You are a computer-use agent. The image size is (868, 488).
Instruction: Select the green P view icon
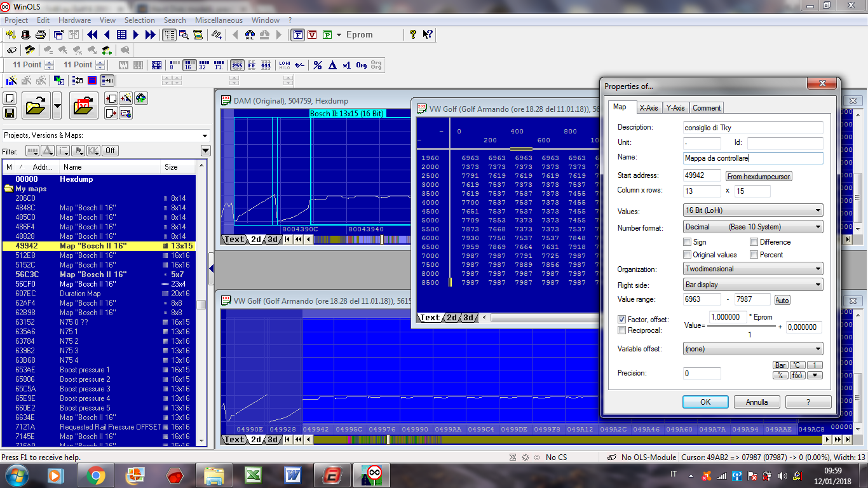(327, 35)
